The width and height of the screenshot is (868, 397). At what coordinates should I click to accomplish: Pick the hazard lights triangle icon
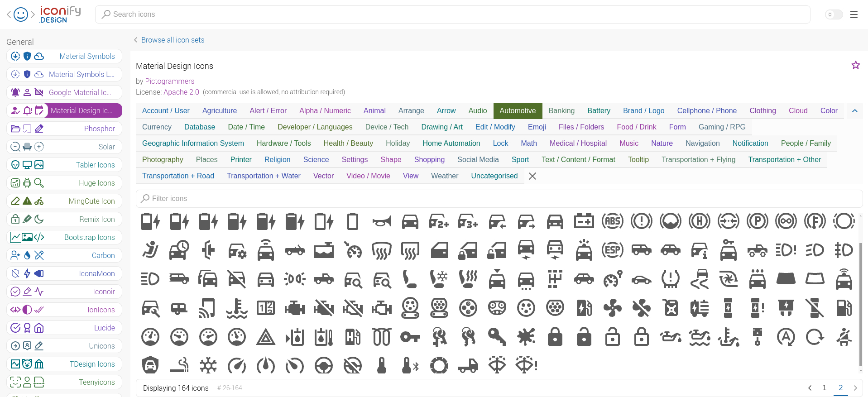click(266, 337)
